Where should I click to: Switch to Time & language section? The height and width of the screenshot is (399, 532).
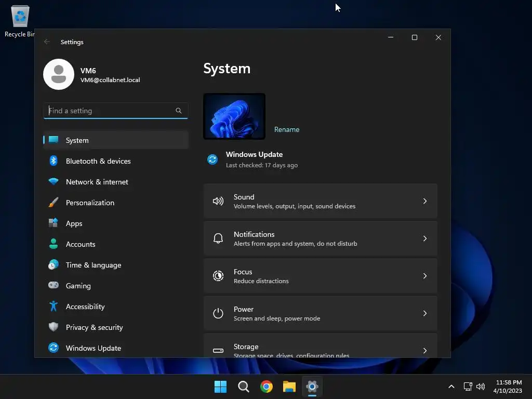coord(116,264)
